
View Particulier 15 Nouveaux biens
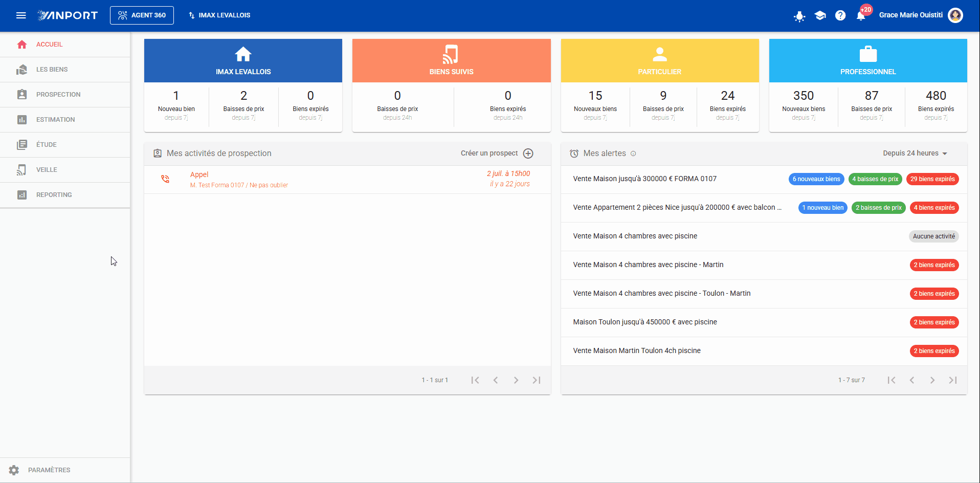coord(595,106)
